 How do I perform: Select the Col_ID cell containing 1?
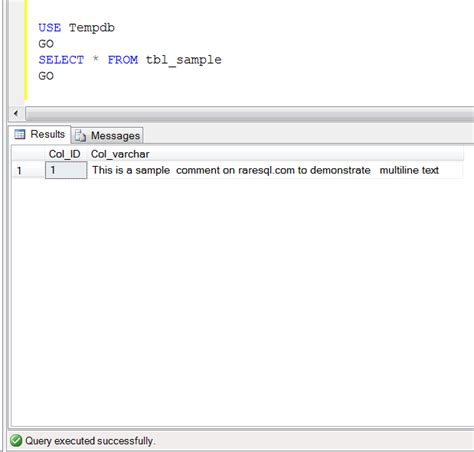pos(66,170)
